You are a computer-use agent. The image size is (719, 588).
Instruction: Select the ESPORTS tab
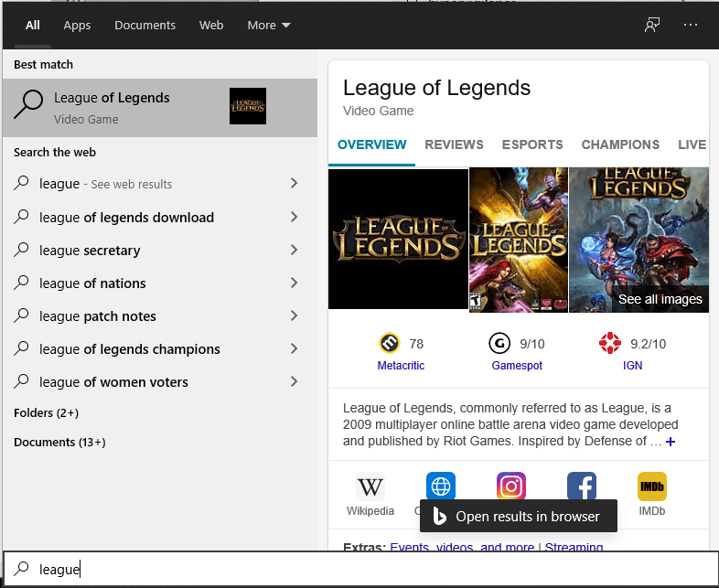point(532,144)
